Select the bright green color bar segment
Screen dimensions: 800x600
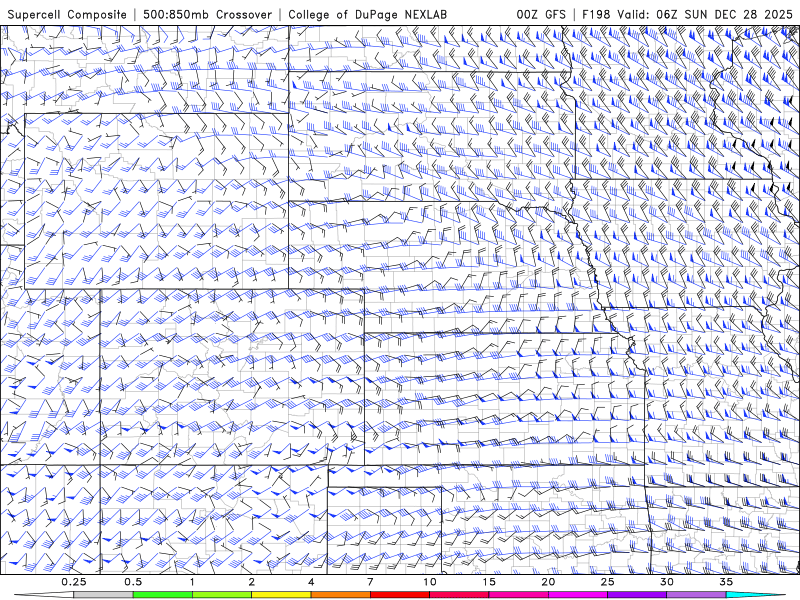163,595
